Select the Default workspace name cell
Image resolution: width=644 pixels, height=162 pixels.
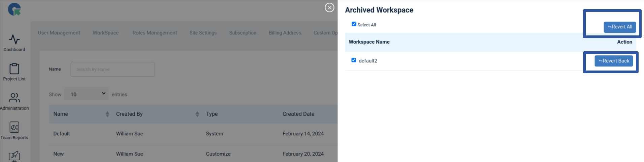point(62,134)
